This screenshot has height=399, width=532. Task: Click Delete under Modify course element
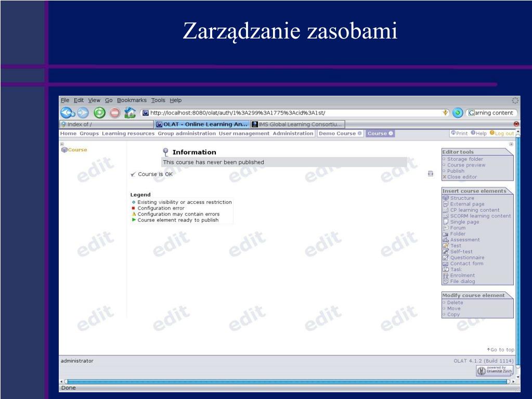click(455, 303)
